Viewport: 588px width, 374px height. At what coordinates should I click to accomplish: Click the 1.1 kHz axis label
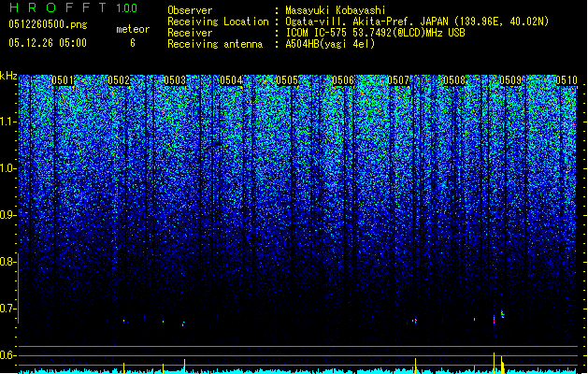(7, 122)
